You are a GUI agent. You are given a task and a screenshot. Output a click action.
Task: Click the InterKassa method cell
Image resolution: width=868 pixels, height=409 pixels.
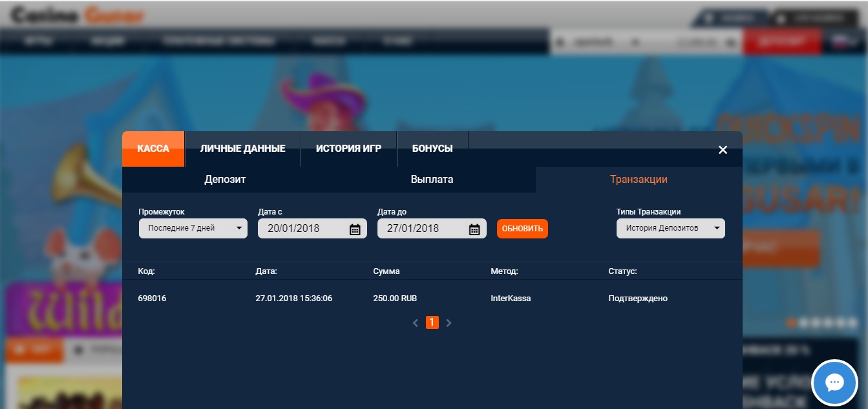[x=511, y=299]
